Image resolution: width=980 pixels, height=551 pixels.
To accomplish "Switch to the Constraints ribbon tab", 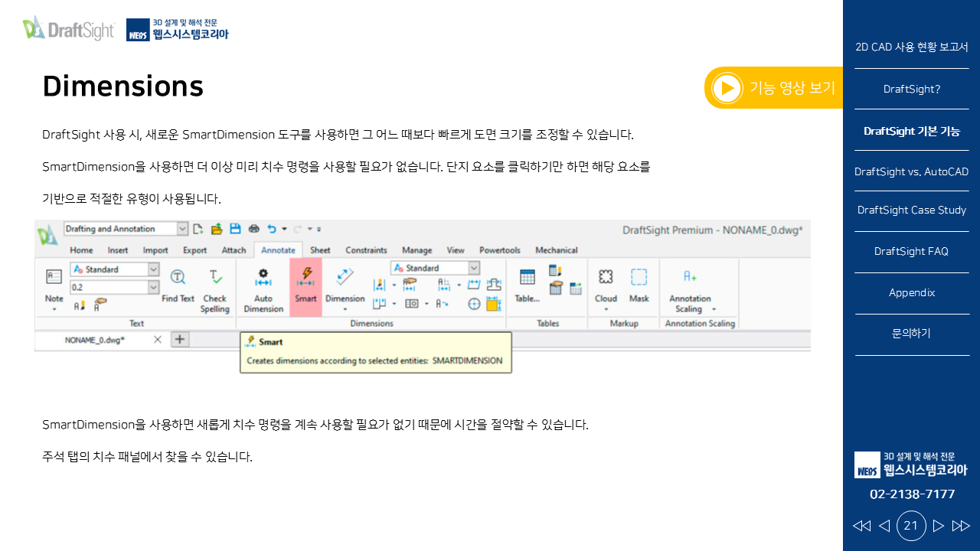I will point(366,250).
